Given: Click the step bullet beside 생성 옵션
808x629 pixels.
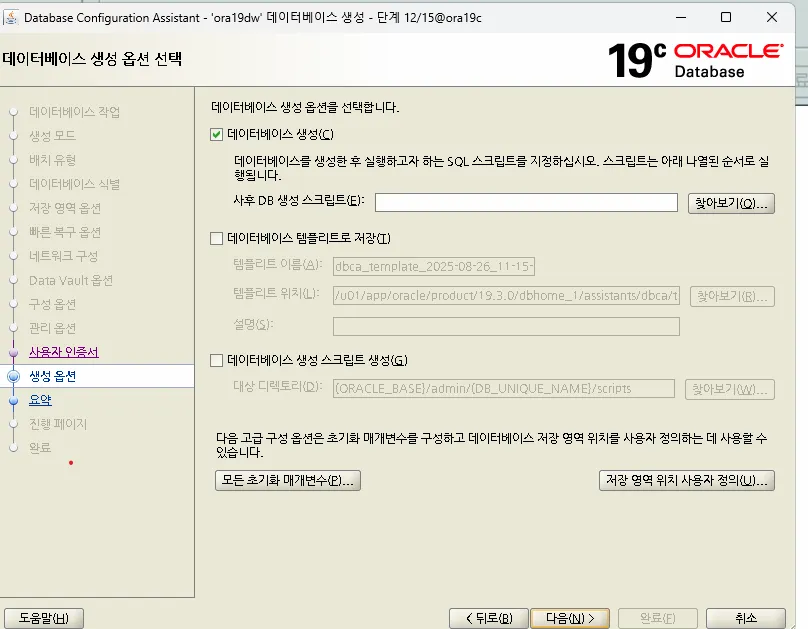Looking at the screenshot, I should [x=13, y=376].
